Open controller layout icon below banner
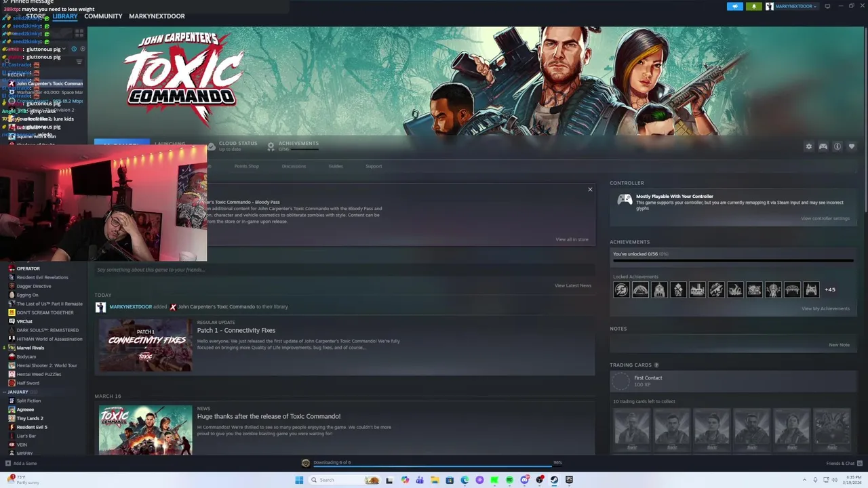 point(823,146)
